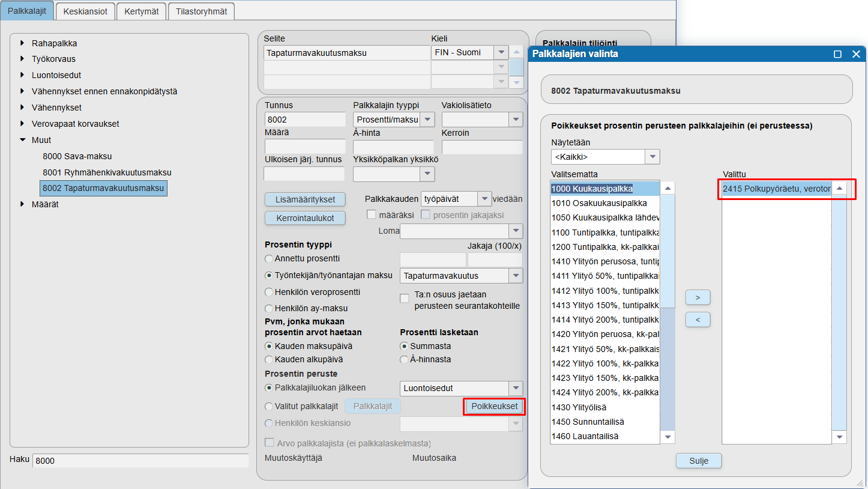This screenshot has width=868, height=489.
Task: Open the Näytetään <Kaikki> dropdown
Action: pyautogui.click(x=653, y=157)
